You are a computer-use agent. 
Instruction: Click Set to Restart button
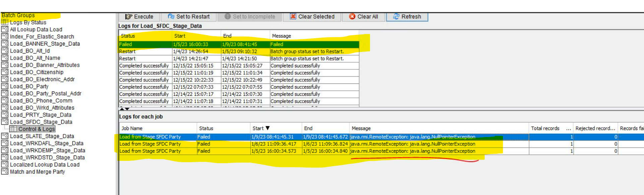tap(189, 17)
